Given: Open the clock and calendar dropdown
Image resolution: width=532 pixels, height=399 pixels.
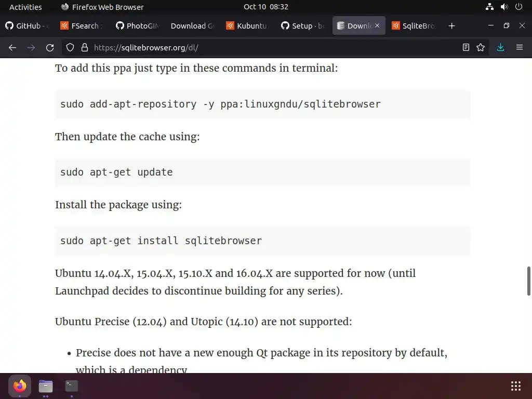Looking at the screenshot, I should click(265, 7).
